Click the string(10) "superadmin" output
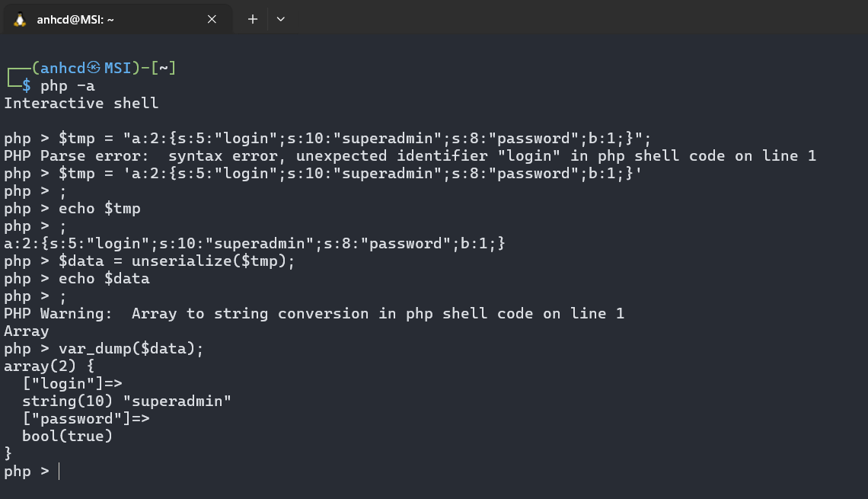 126,401
